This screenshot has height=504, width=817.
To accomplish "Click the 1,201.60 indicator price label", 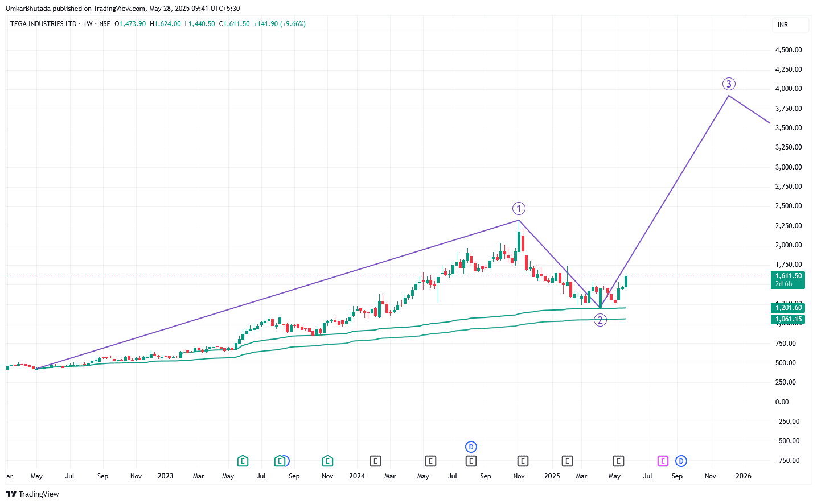I will pos(789,308).
